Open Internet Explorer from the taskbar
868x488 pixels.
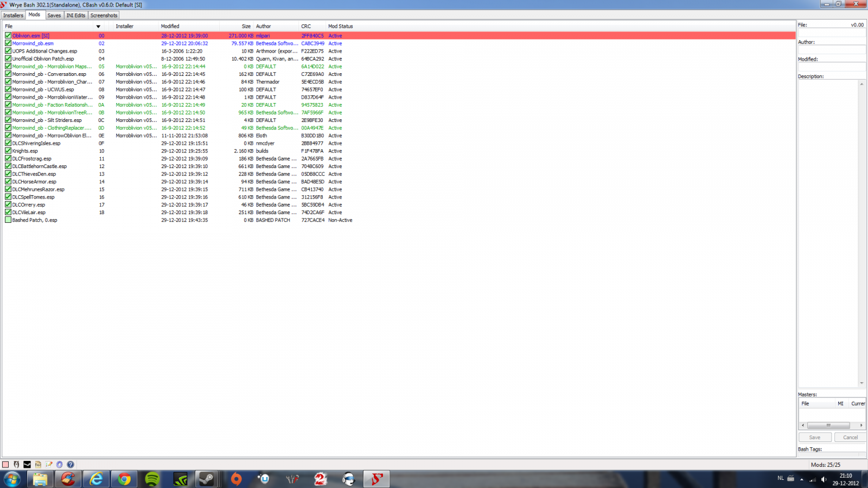(97, 479)
